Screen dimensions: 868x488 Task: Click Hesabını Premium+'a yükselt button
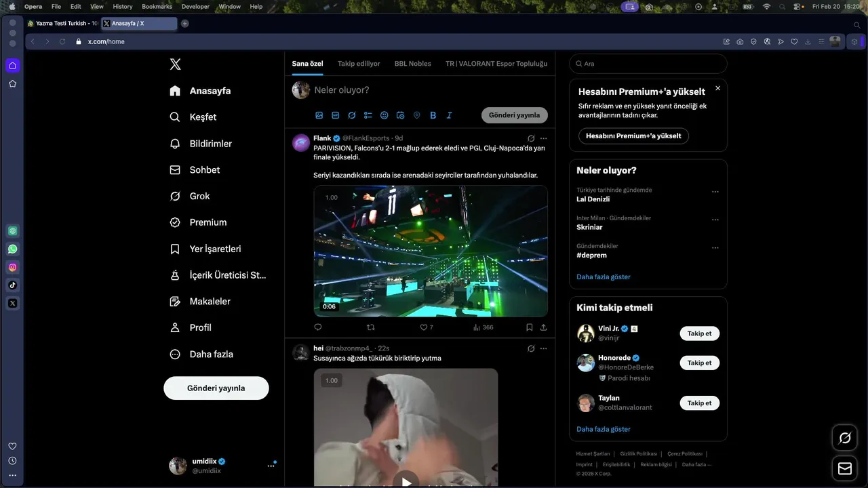pos(633,136)
